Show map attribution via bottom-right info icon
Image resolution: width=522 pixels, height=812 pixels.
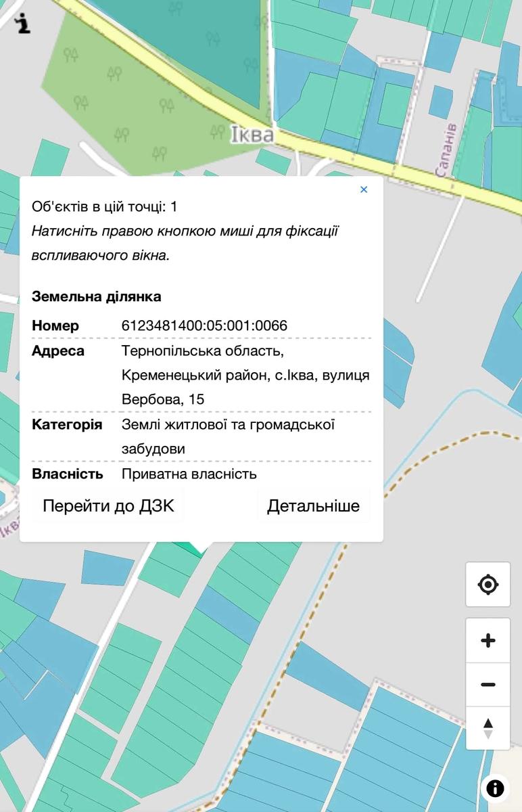(x=495, y=788)
